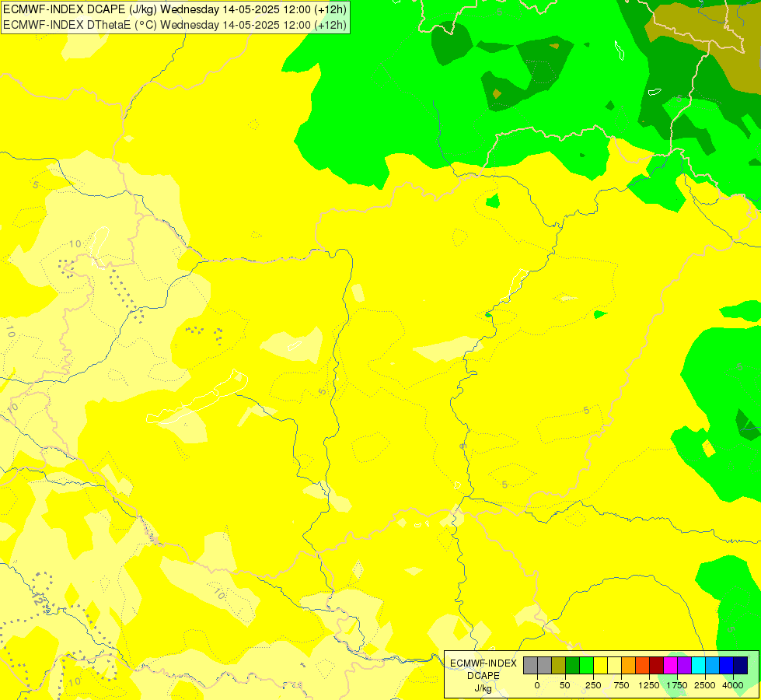Screen dimensions: 761x700
Task: Click the legend label "750"
Action: click(x=621, y=685)
